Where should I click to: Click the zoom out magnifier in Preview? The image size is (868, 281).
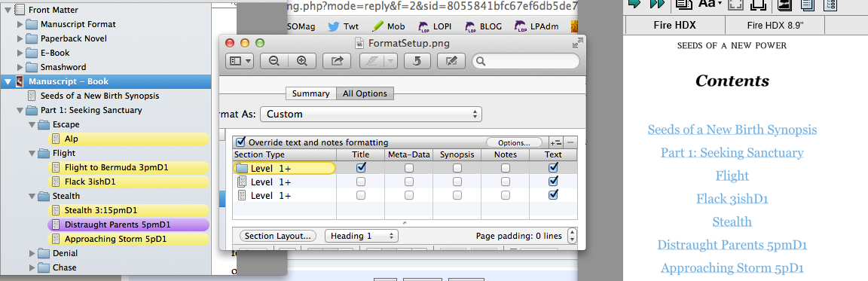(x=274, y=62)
